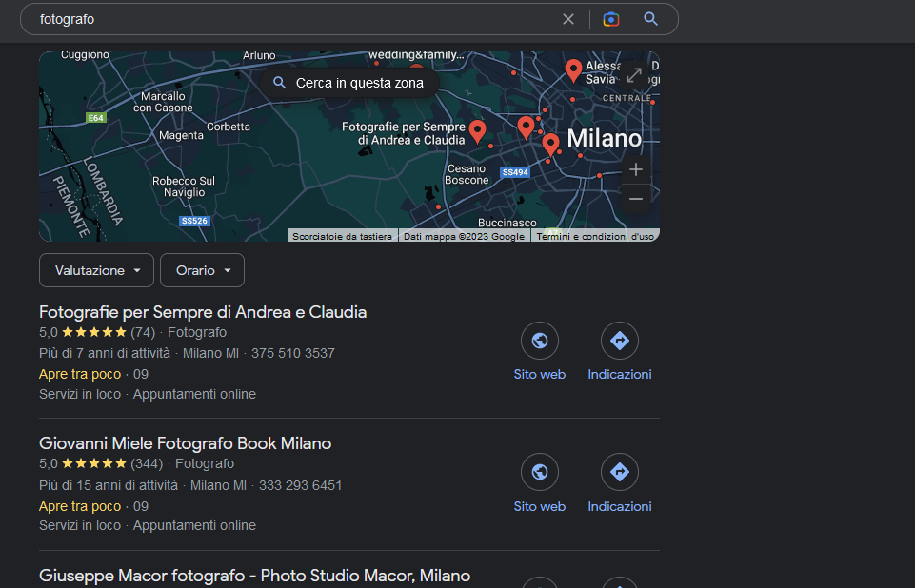
Task: Click 'Indicazioni' label under Giovanni Miele
Action: click(619, 506)
